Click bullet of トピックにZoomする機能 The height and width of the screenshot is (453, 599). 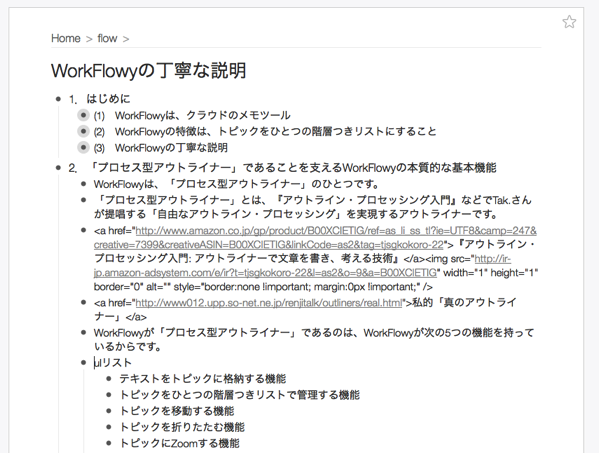click(x=109, y=443)
